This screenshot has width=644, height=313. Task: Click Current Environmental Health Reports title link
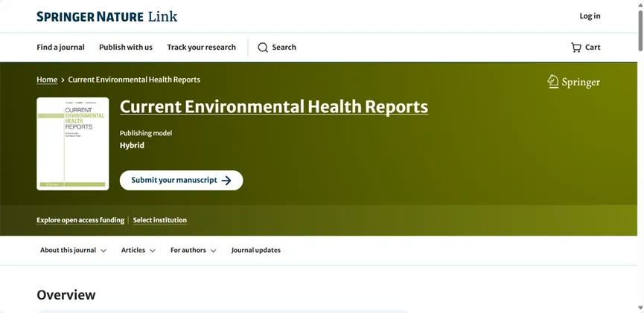pos(274,107)
